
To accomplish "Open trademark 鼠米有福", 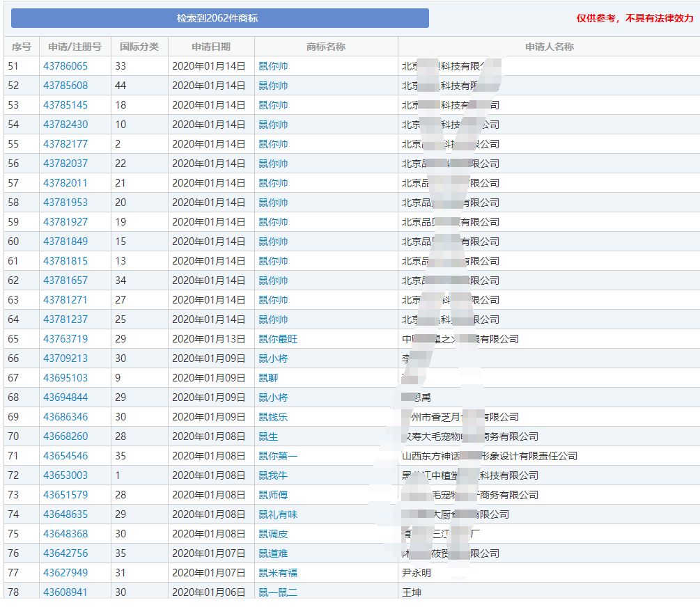I will tap(278, 573).
